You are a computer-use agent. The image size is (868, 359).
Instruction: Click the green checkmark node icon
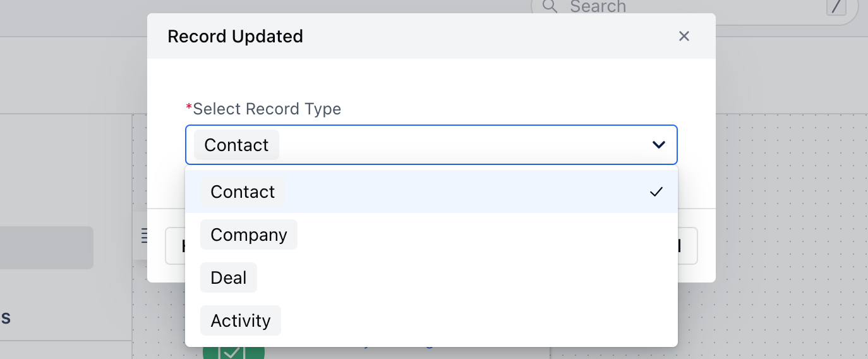[232, 352]
